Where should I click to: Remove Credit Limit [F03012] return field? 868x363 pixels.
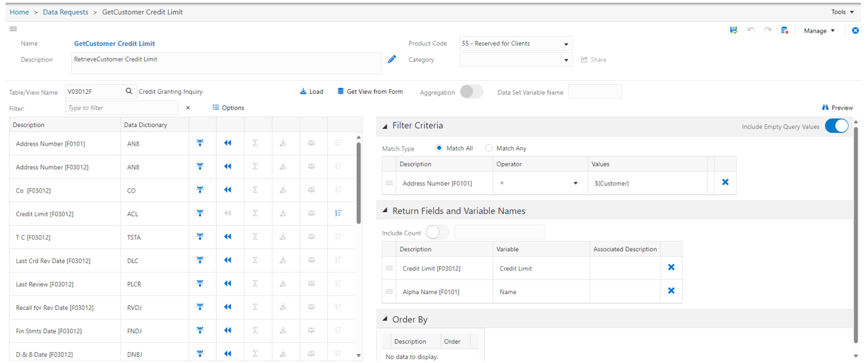671,268
